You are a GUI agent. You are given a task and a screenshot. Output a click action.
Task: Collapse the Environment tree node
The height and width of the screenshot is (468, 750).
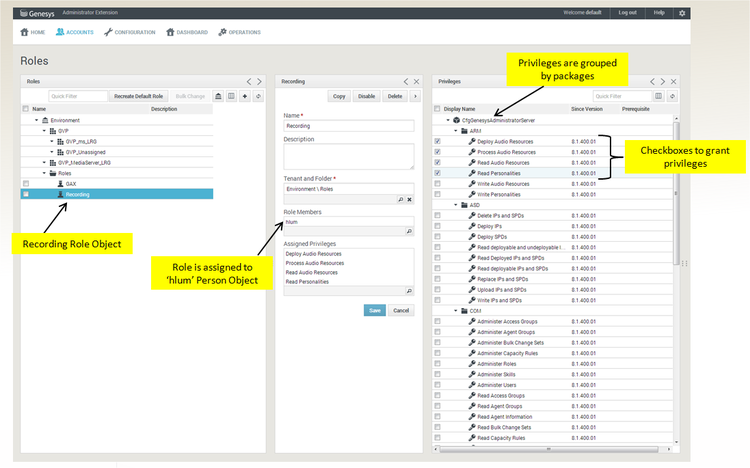tap(37, 119)
